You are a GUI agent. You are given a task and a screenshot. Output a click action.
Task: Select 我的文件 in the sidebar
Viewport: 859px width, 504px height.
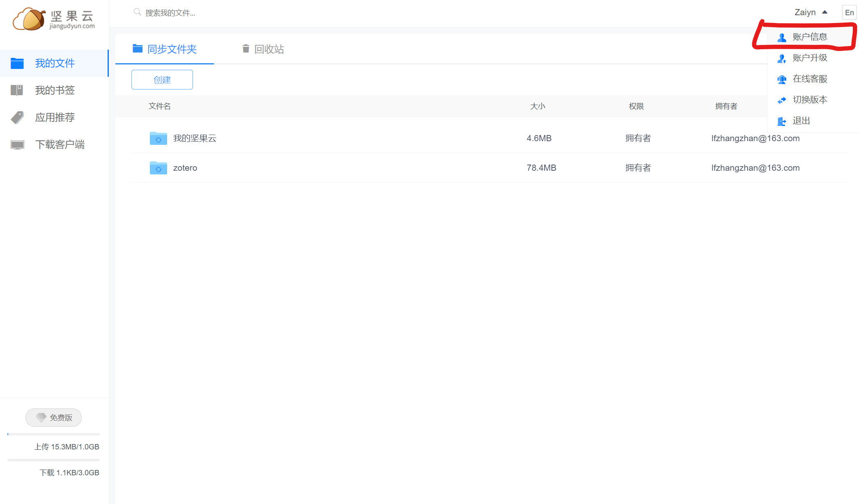click(54, 63)
